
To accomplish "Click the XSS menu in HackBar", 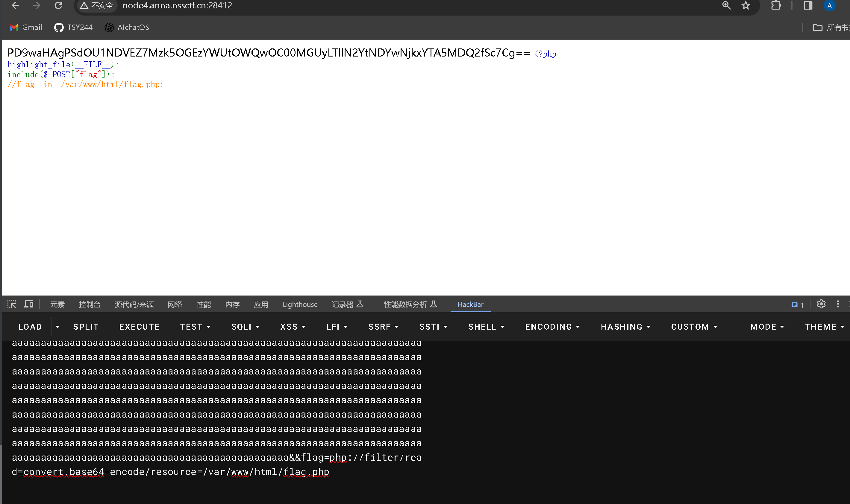I will (x=292, y=326).
